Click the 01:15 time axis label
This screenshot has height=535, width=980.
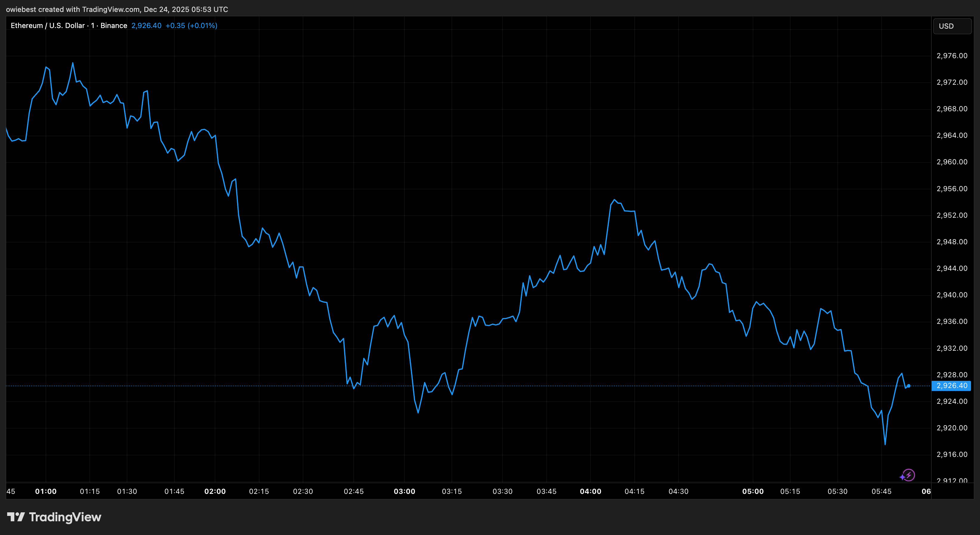90,492
